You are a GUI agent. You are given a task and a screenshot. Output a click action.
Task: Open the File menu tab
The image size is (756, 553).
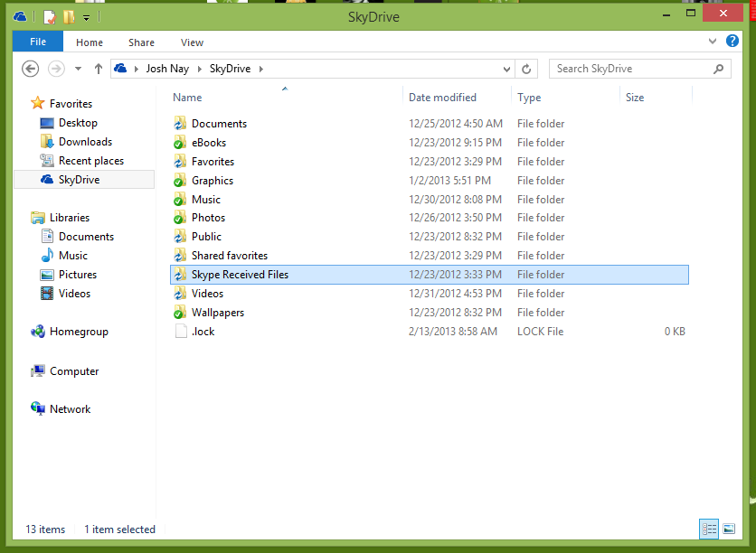(38, 42)
